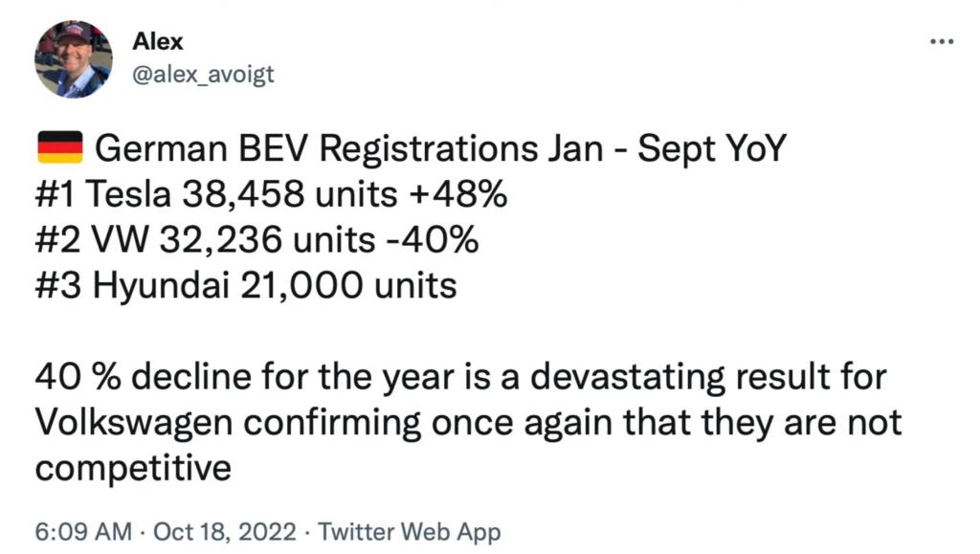Open the Oct 18, 2022 date link
The height and width of the screenshot is (554, 980).
(224, 532)
